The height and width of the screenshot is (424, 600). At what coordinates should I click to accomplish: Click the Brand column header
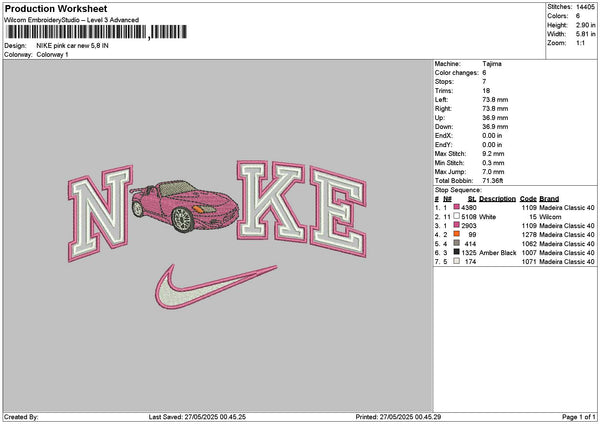551,198
